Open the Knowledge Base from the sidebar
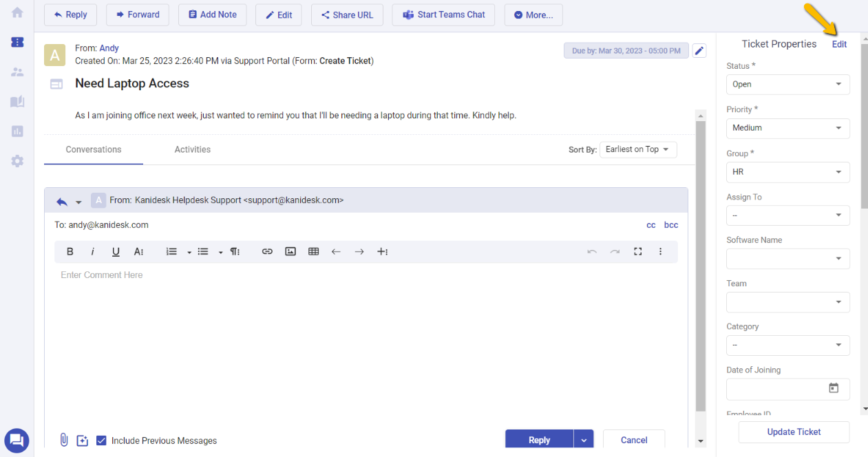The width and height of the screenshot is (868, 457). [x=17, y=101]
